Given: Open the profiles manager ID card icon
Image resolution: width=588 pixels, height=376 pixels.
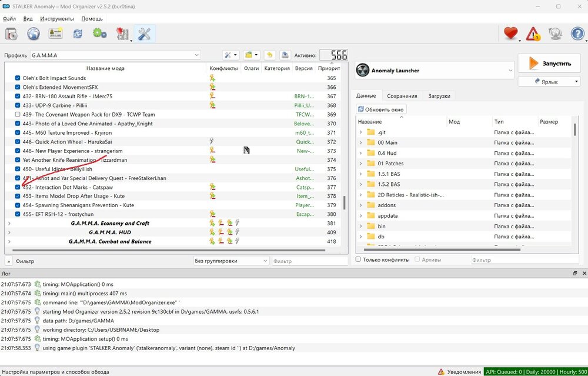Looking at the screenshot, I should click(56, 34).
